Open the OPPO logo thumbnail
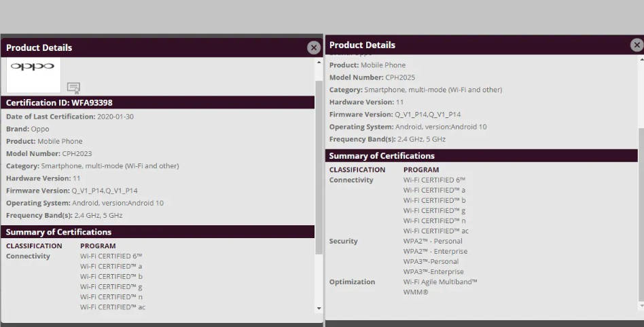 click(33, 75)
